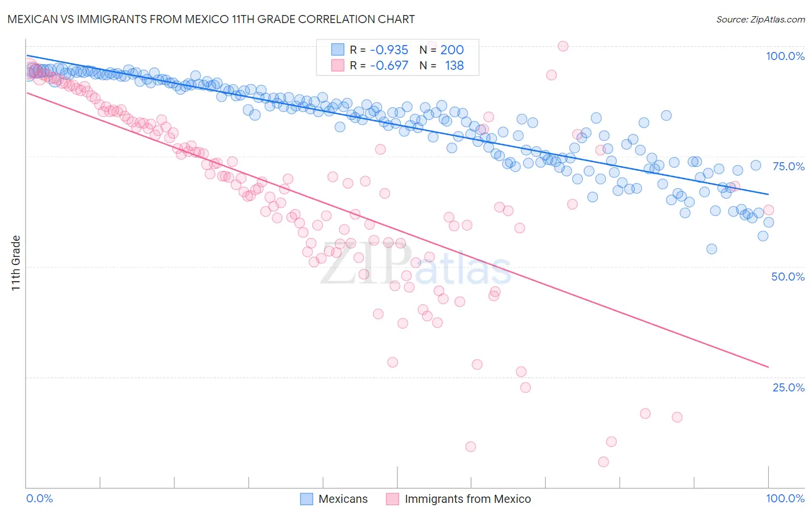The height and width of the screenshot is (515, 812).
Task: Select the Mexicans legend label
Action: 343,499
